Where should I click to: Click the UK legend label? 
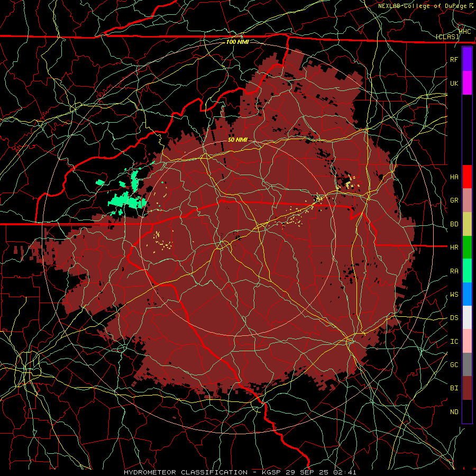pyautogui.click(x=454, y=83)
